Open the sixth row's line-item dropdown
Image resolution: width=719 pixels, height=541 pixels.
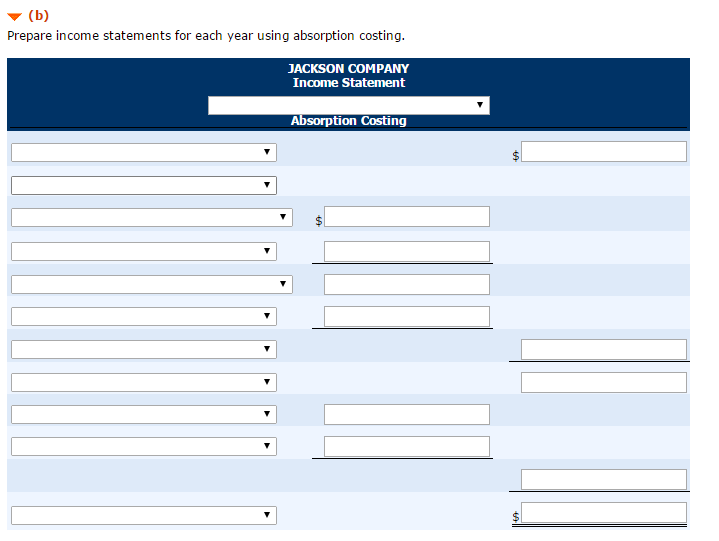[143, 316]
